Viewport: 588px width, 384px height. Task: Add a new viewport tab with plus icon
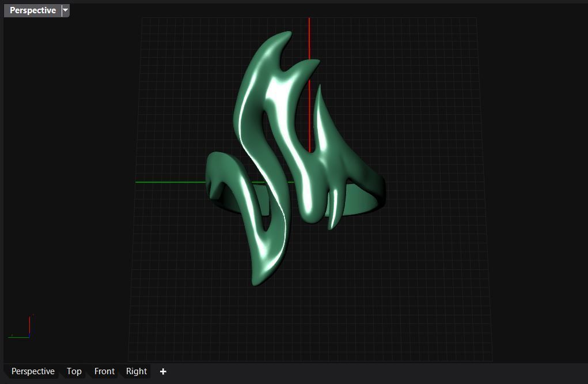(x=163, y=372)
